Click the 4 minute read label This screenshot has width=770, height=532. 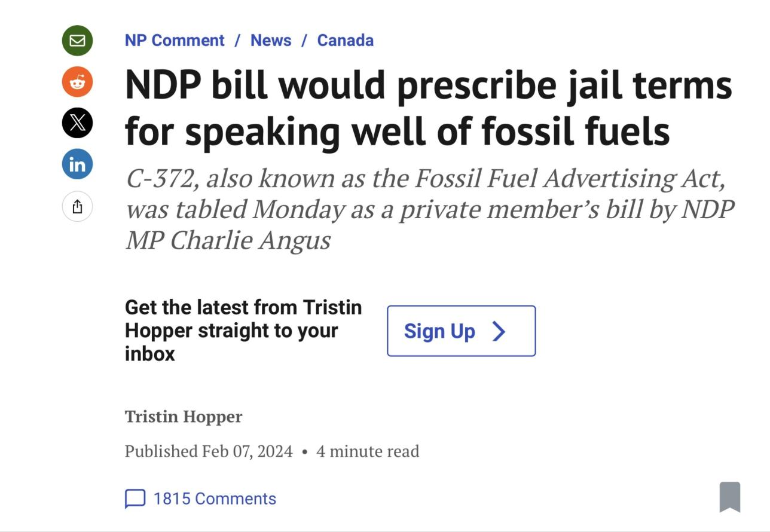point(368,451)
